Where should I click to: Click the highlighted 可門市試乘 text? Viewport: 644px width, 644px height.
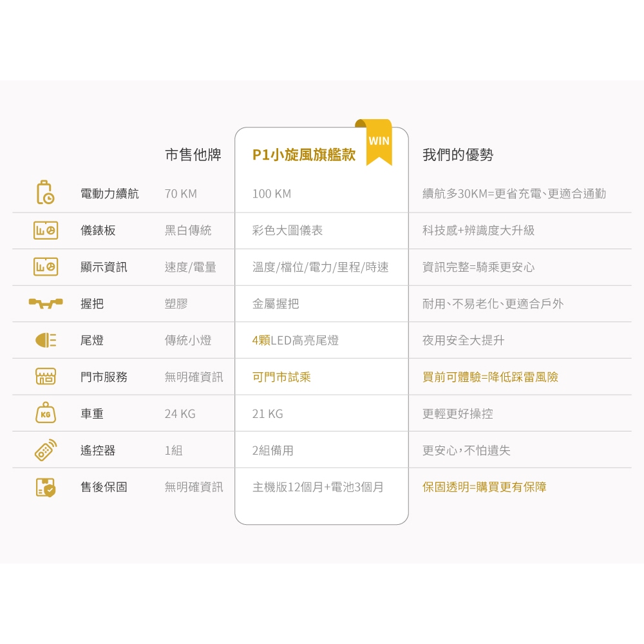281,377
